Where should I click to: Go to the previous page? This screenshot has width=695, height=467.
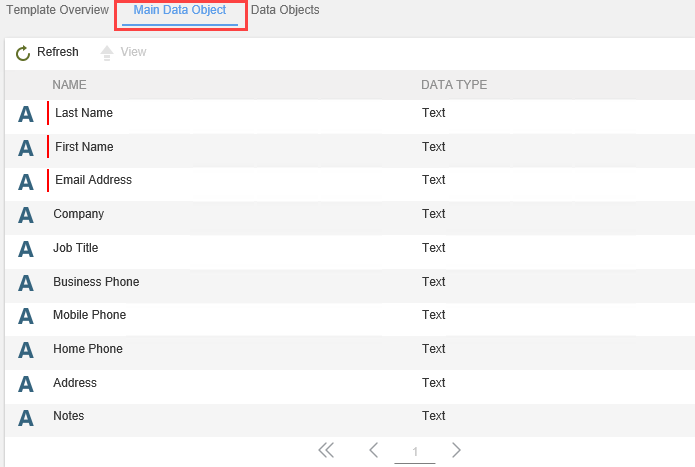pyautogui.click(x=373, y=450)
